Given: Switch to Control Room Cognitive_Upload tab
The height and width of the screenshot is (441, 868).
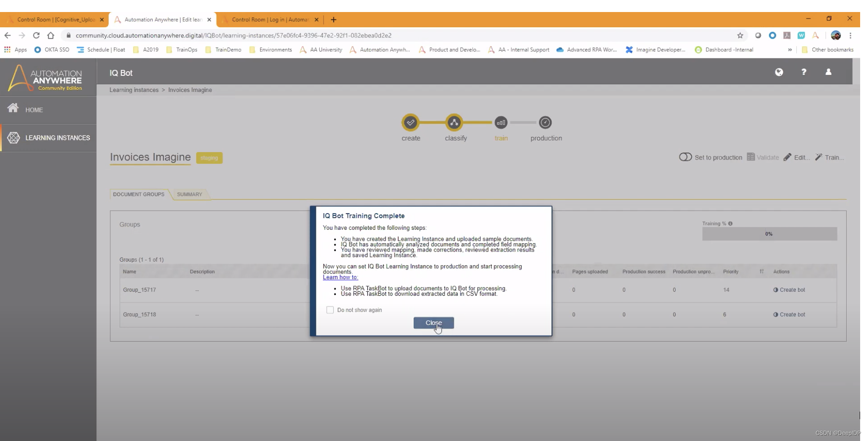Looking at the screenshot, I should click(56, 19).
